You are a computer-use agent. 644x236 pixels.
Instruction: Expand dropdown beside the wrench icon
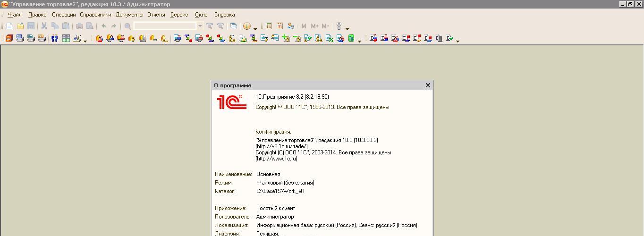[347, 29]
